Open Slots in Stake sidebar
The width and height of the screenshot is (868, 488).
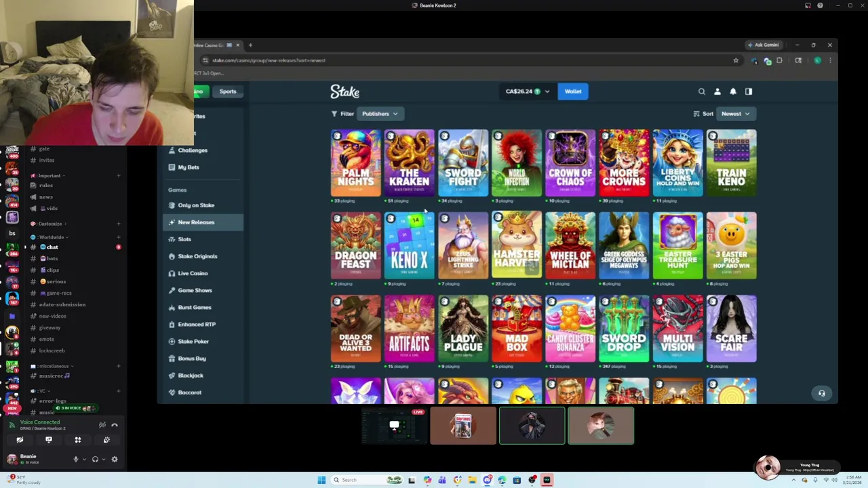tap(203, 239)
